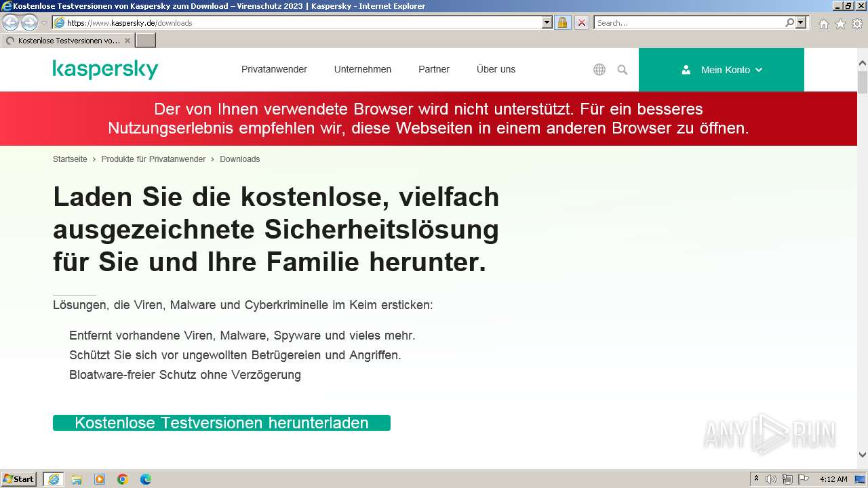This screenshot has width=868, height=488.
Task: Open File Explorer from taskbar
Action: coord(77,479)
